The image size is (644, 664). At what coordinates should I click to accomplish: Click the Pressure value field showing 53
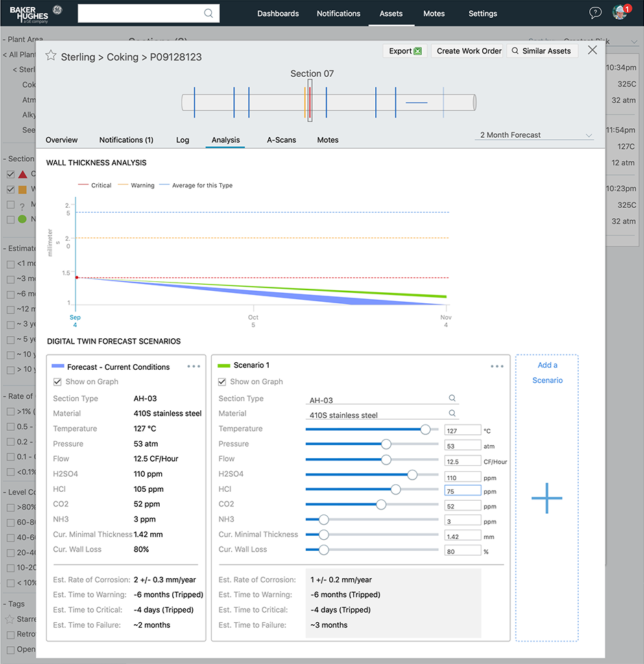click(462, 445)
